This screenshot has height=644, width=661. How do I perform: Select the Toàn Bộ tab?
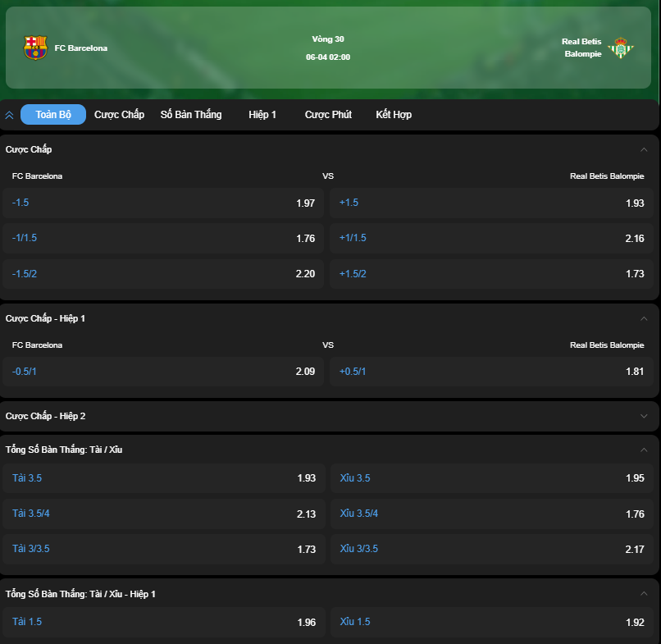[53, 114]
